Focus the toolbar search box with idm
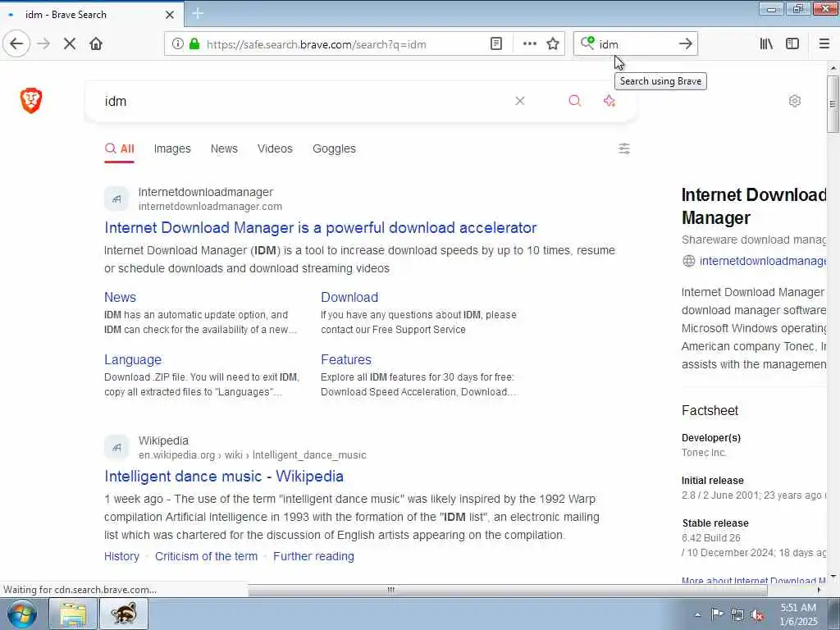Image resolution: width=840 pixels, height=630 pixels. pos(635,44)
